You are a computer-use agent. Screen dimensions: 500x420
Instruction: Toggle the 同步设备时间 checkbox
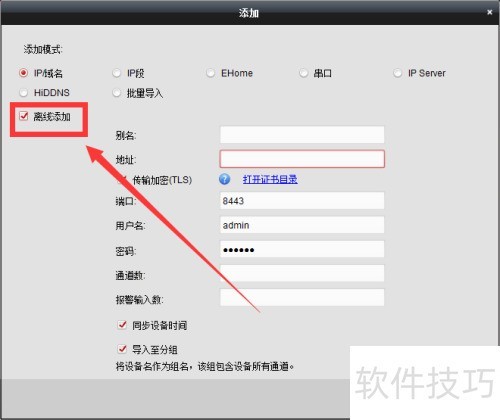click(122, 324)
